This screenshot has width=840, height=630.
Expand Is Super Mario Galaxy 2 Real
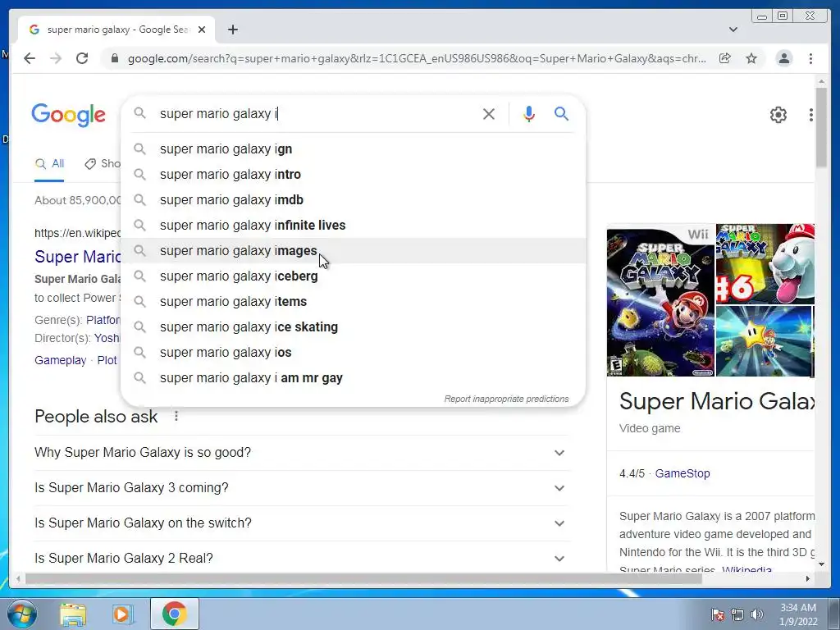(302, 558)
